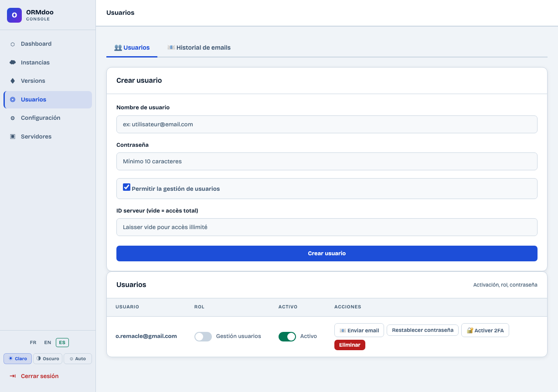Toggle Gestión usuarios switch for o.remacle@gmail.com
This screenshot has width=558, height=392.
(203, 336)
